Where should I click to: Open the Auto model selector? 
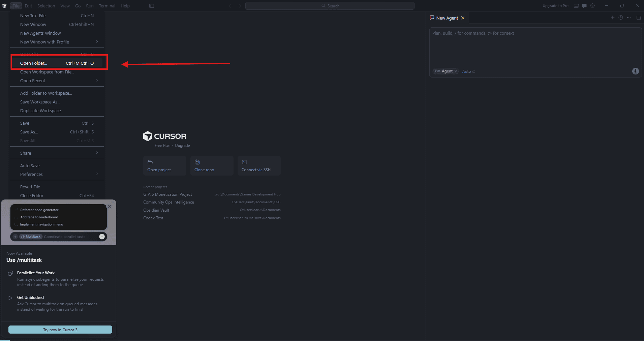pyautogui.click(x=469, y=71)
